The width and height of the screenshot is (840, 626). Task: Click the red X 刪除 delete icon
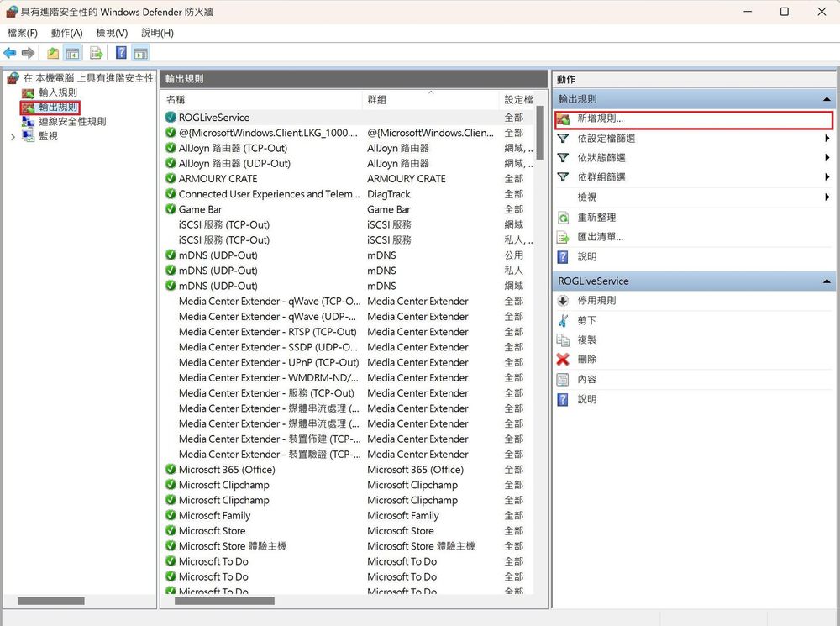pos(563,359)
